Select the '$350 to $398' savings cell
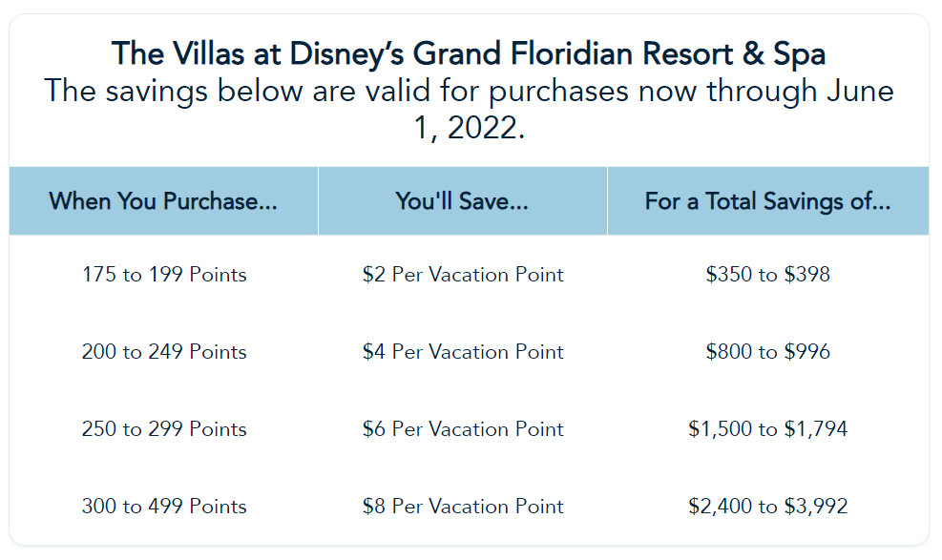 point(767,275)
